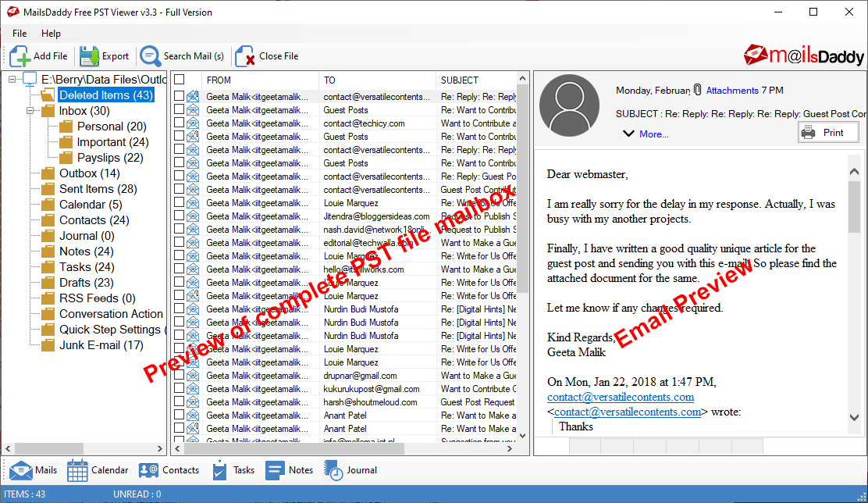868x503 pixels.
Task: Click the Export toolbar icon
Action: click(88, 56)
